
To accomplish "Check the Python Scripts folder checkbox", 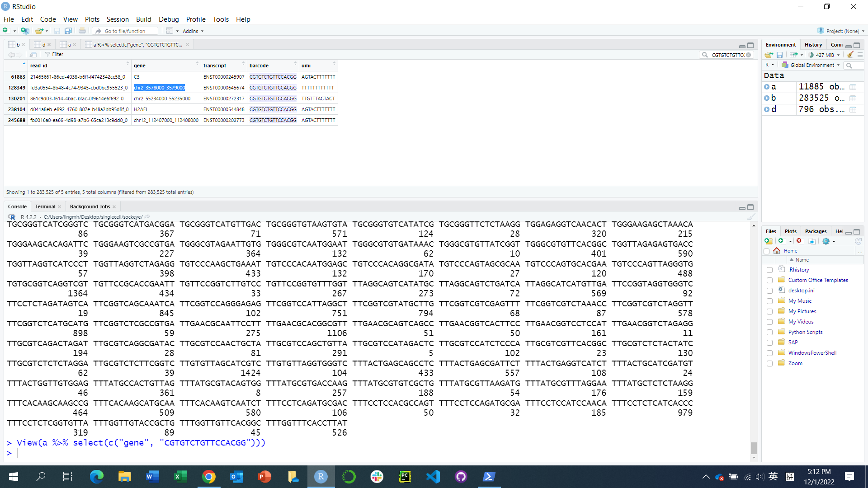I will coord(770,332).
